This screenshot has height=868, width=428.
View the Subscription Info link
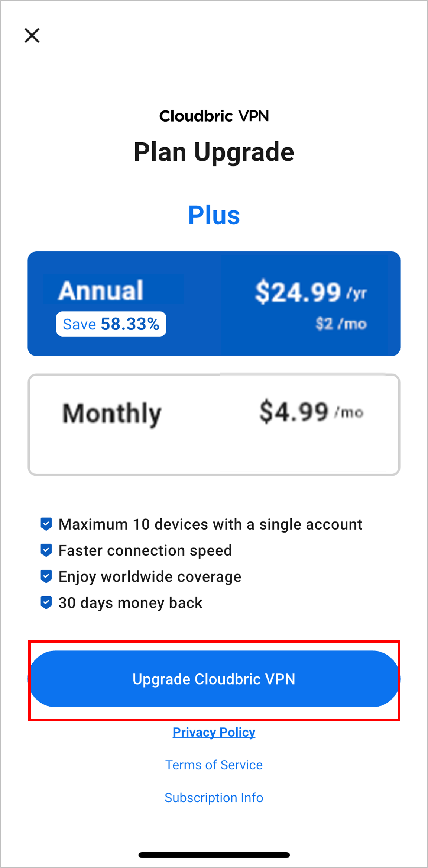pos(214,798)
